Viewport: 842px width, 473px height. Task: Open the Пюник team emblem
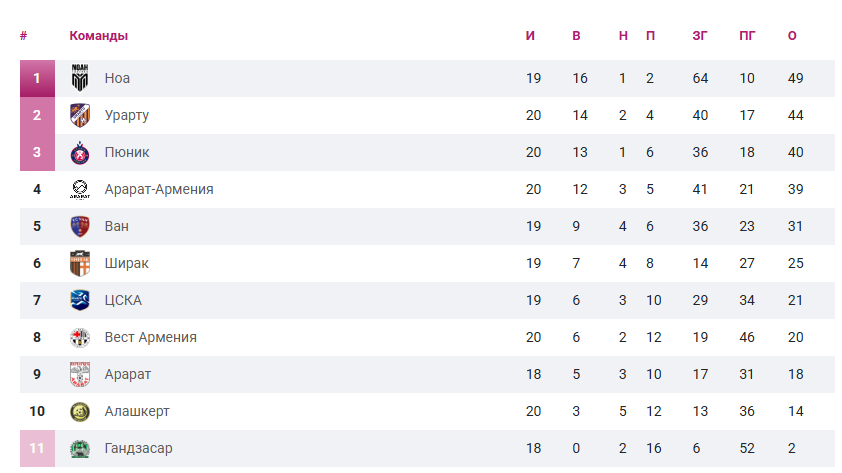tap(80, 152)
